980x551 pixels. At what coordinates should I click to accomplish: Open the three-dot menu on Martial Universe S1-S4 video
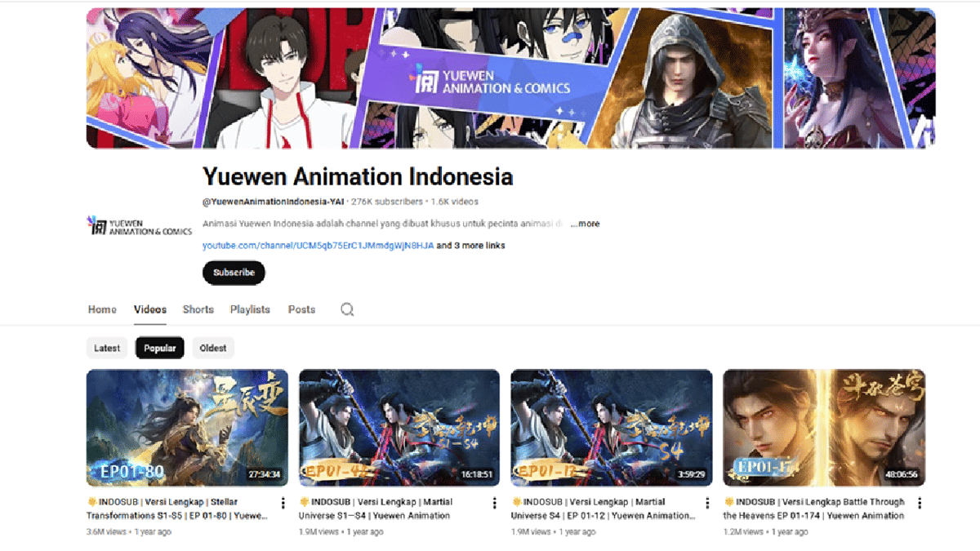(x=494, y=503)
